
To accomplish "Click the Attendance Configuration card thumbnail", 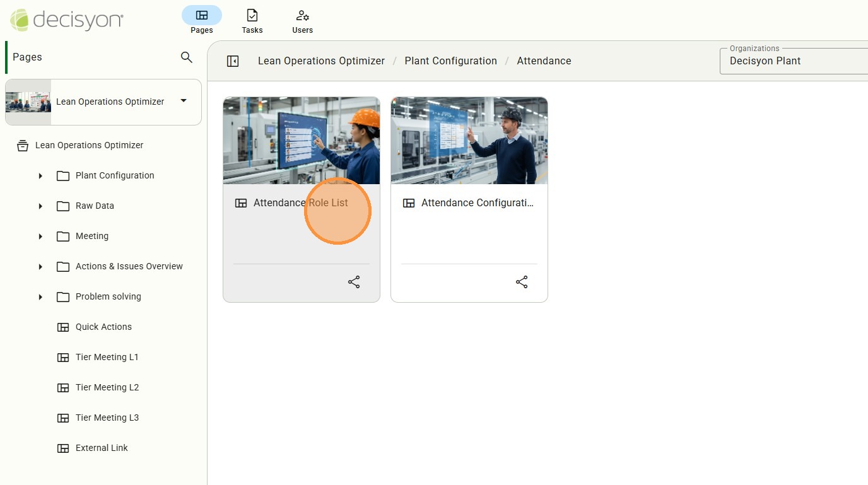I will click(x=469, y=141).
